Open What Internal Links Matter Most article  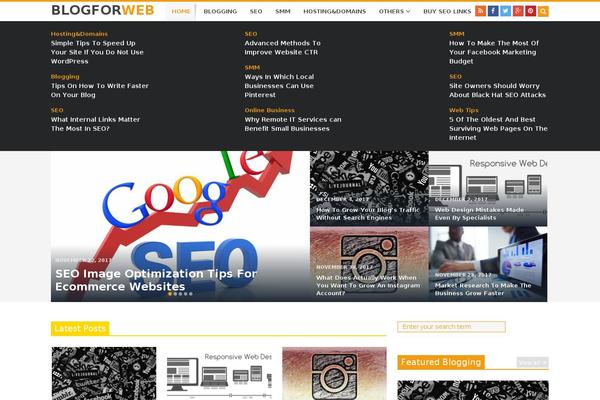(x=95, y=124)
